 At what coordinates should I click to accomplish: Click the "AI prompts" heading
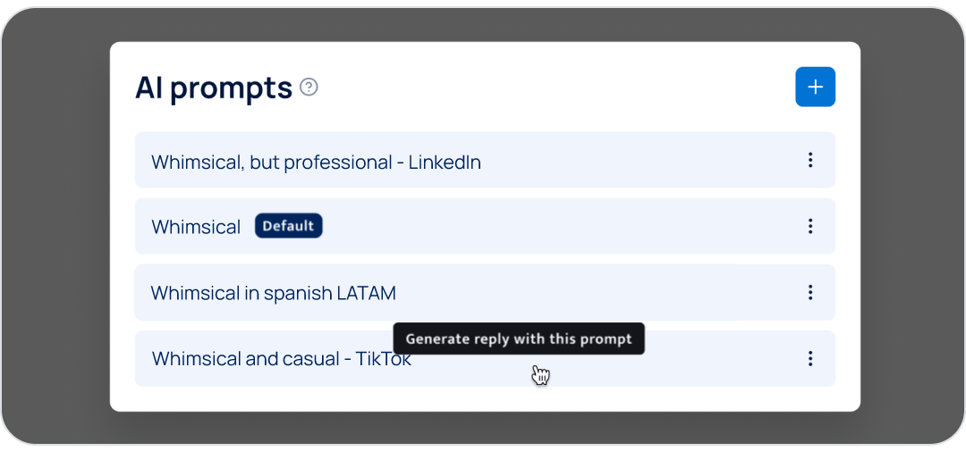[213, 88]
